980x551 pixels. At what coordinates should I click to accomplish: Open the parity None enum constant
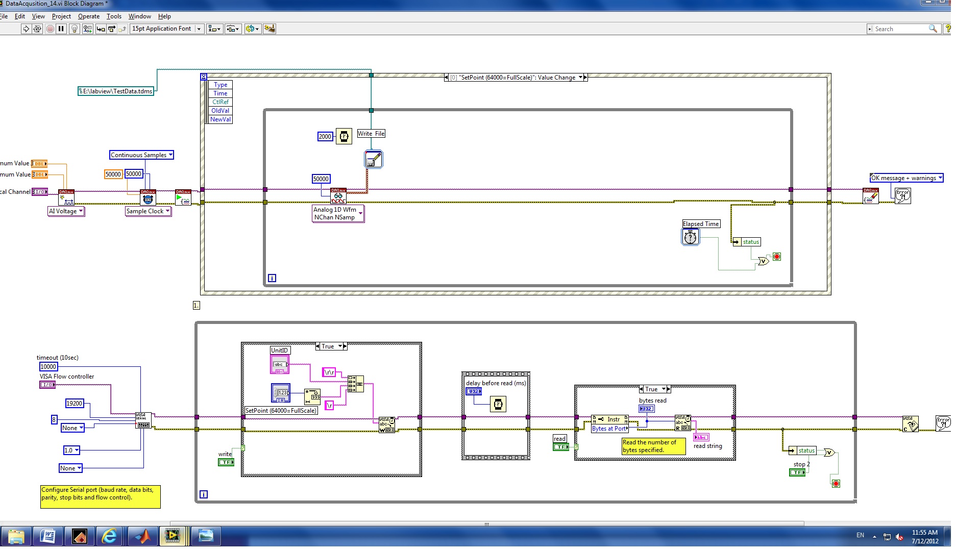click(72, 428)
